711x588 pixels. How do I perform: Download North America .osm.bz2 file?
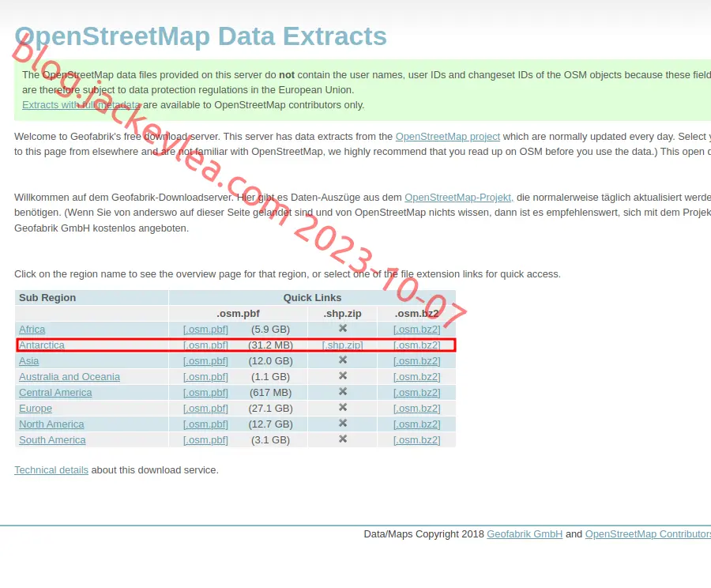416,424
